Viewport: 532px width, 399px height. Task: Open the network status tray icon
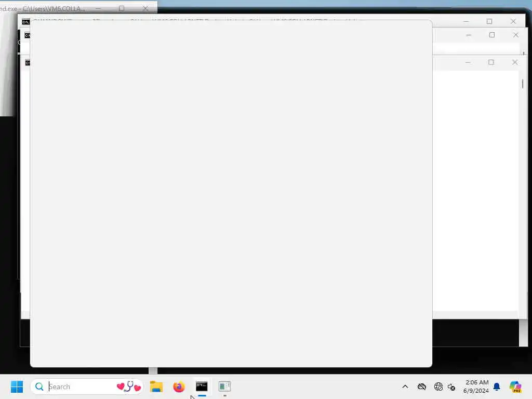tap(438, 387)
